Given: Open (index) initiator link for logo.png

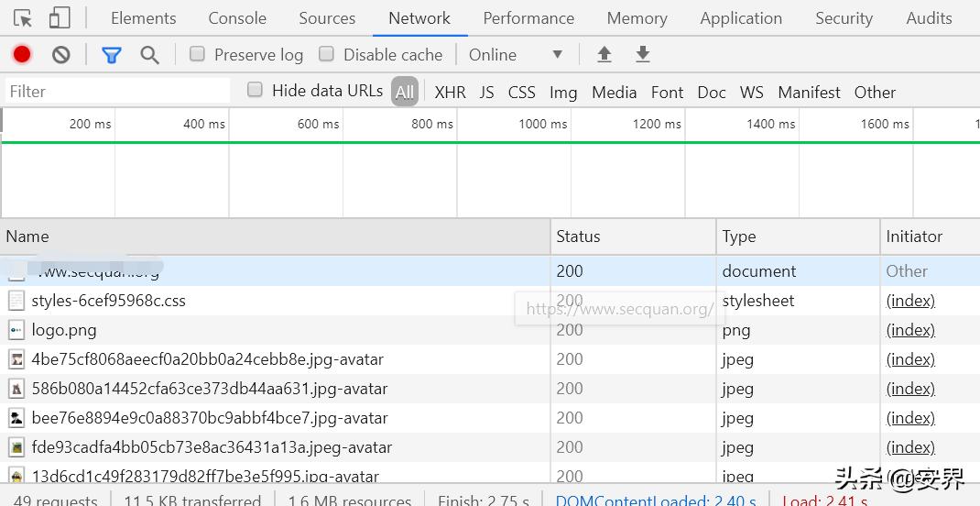Looking at the screenshot, I should click(910, 330).
